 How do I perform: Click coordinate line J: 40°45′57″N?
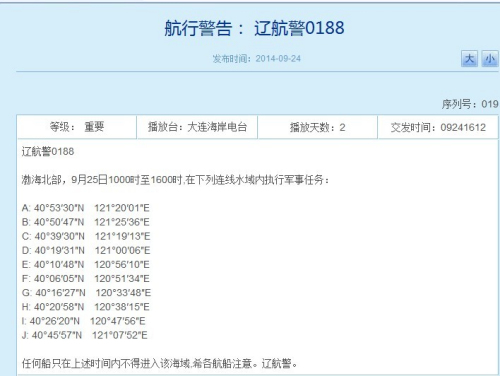pyautogui.click(x=85, y=335)
